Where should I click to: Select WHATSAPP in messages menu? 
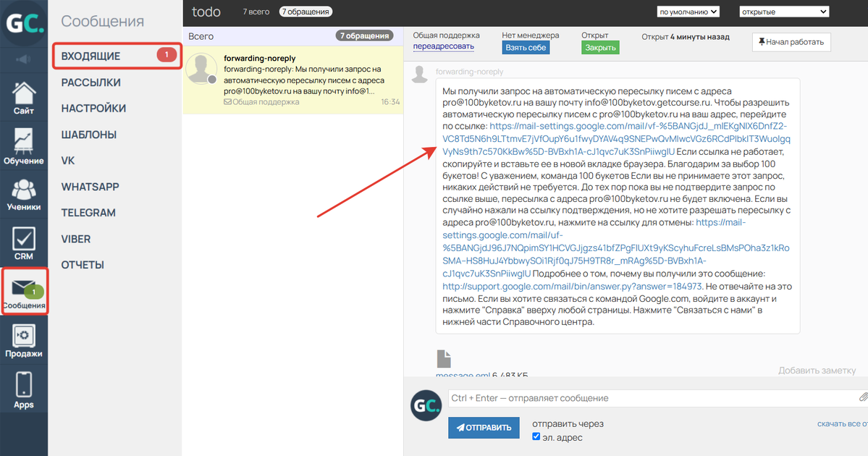[x=90, y=187]
